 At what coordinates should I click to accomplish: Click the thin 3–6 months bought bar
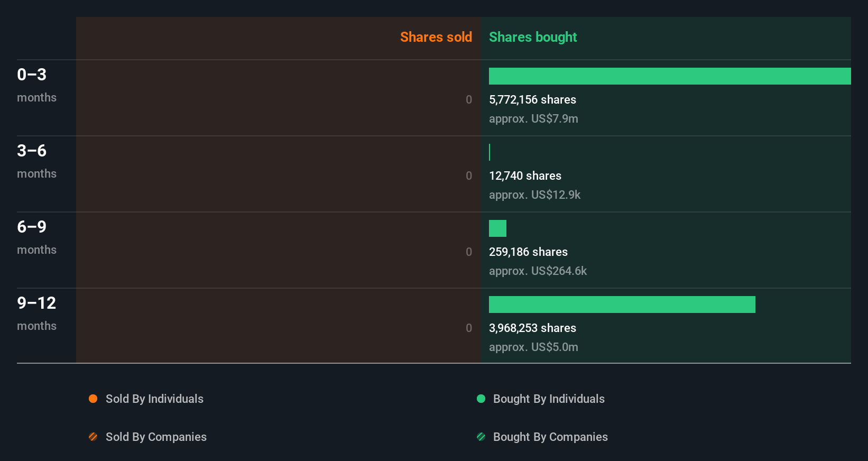coord(490,152)
